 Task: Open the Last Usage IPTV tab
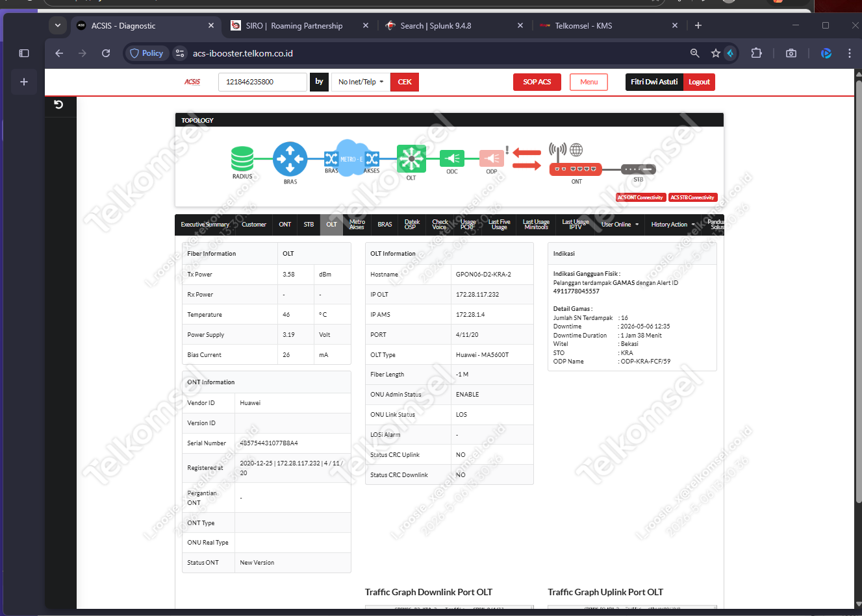[576, 225]
